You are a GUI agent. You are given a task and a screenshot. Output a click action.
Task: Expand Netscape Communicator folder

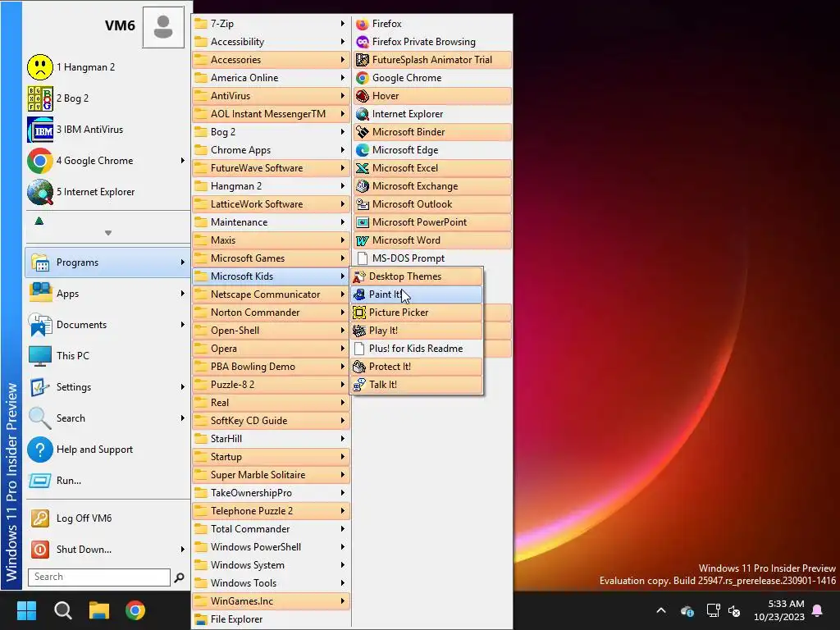click(x=271, y=294)
